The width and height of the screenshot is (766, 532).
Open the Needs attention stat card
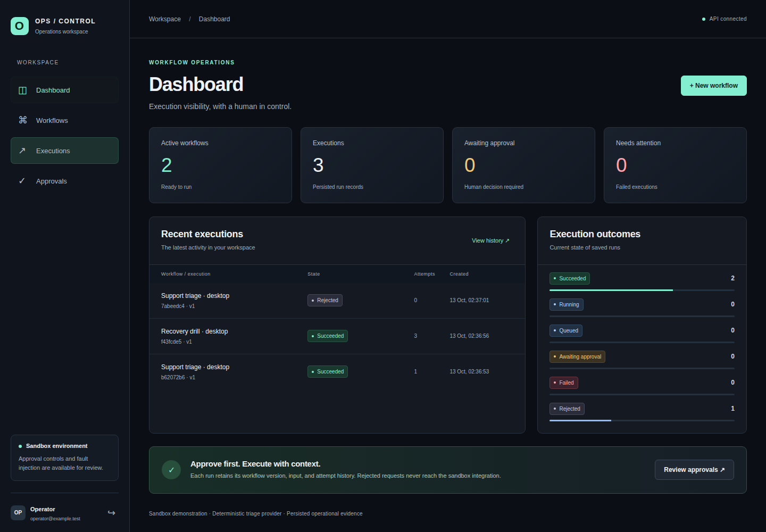675,165
